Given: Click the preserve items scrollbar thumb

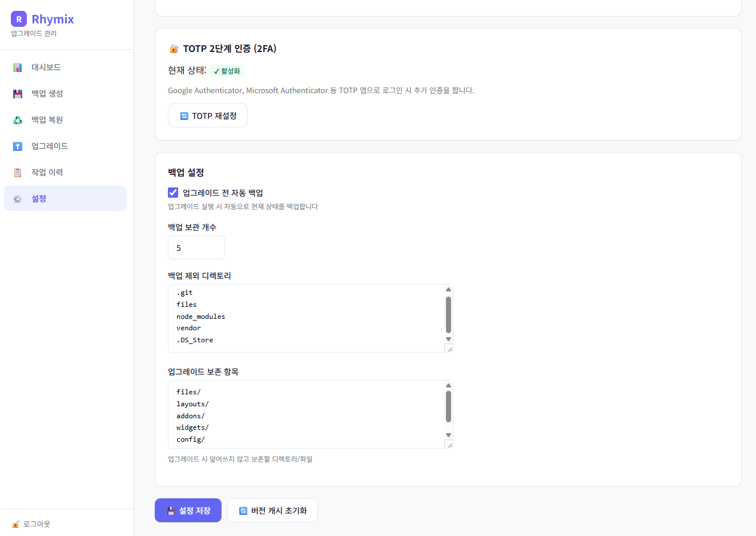Looking at the screenshot, I should (x=448, y=406).
